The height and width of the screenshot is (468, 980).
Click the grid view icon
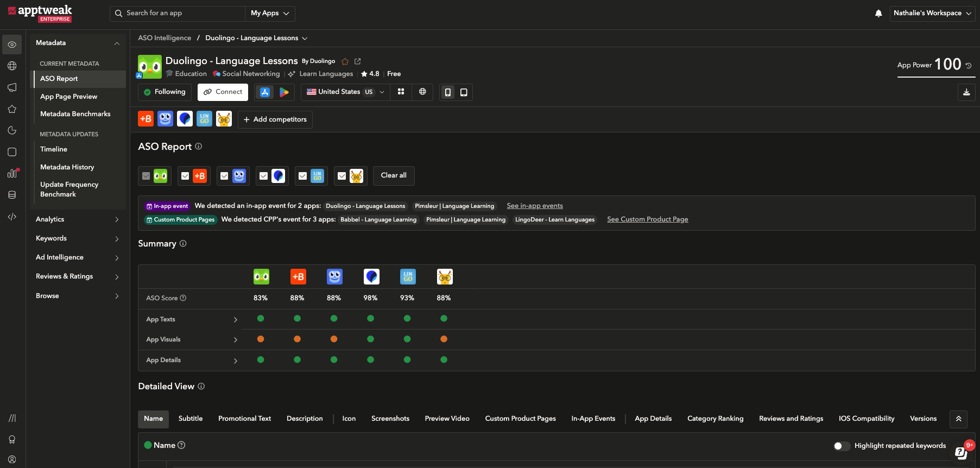point(401,92)
